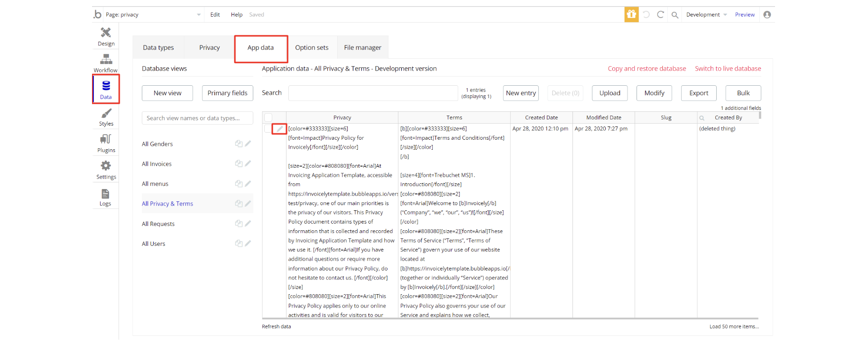Open the Styles brush icon

pyautogui.click(x=106, y=117)
